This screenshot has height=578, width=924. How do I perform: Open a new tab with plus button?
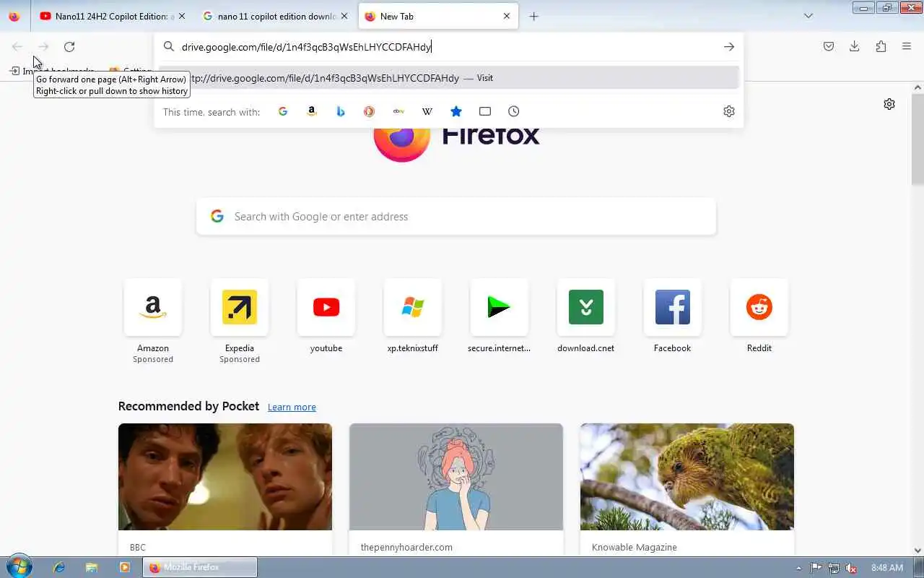[x=534, y=17]
